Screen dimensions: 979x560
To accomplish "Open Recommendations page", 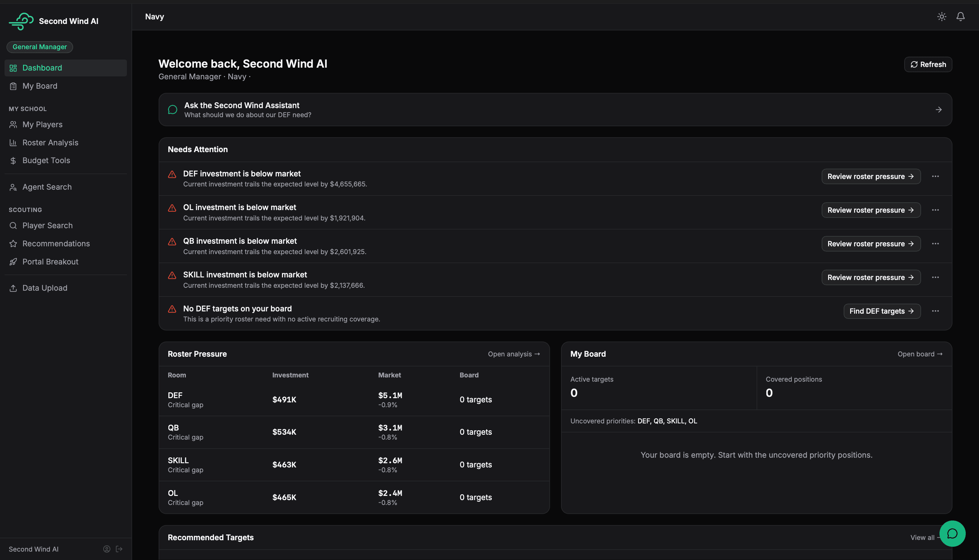I will click(x=65, y=244).
